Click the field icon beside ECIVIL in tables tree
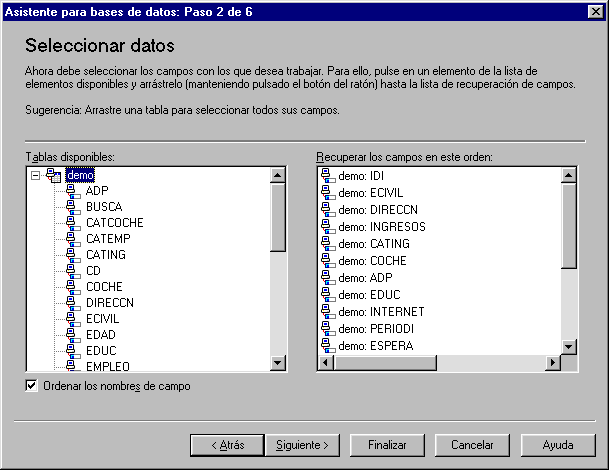This screenshot has width=609, height=470. click(x=73, y=319)
